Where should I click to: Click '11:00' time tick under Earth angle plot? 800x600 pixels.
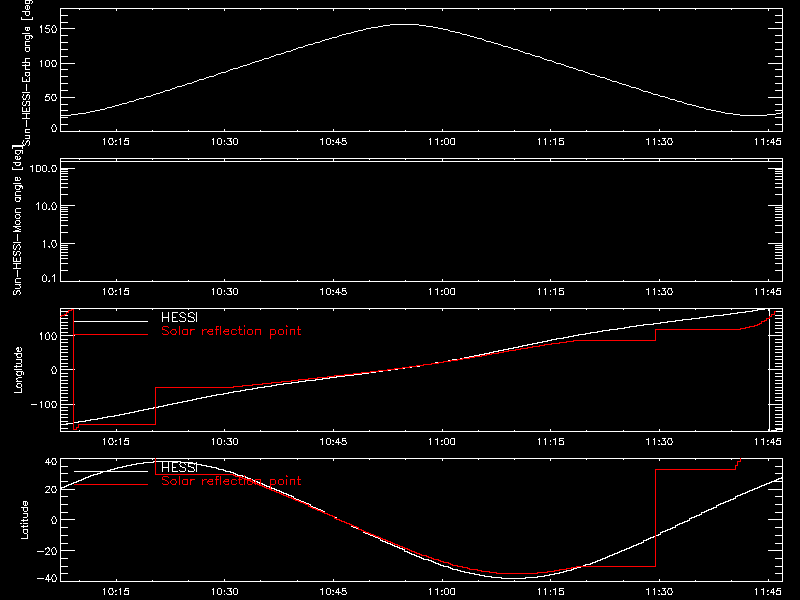click(x=442, y=142)
